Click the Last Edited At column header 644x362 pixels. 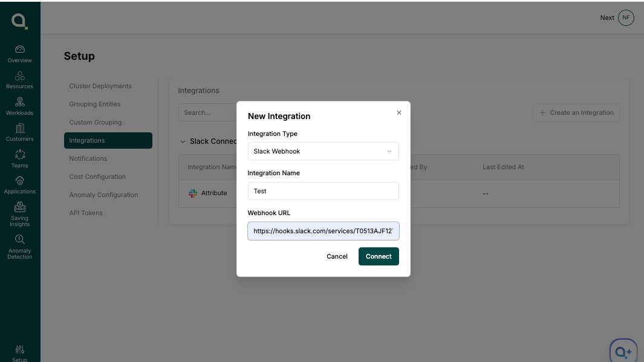(x=503, y=167)
